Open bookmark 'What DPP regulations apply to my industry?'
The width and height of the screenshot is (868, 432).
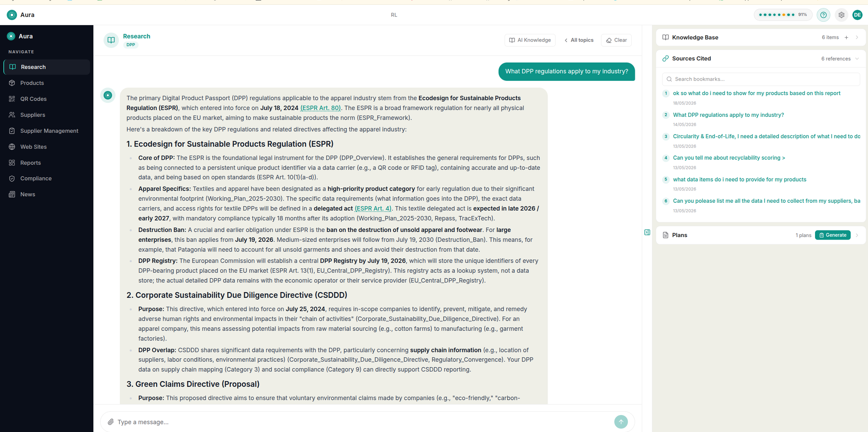point(728,115)
